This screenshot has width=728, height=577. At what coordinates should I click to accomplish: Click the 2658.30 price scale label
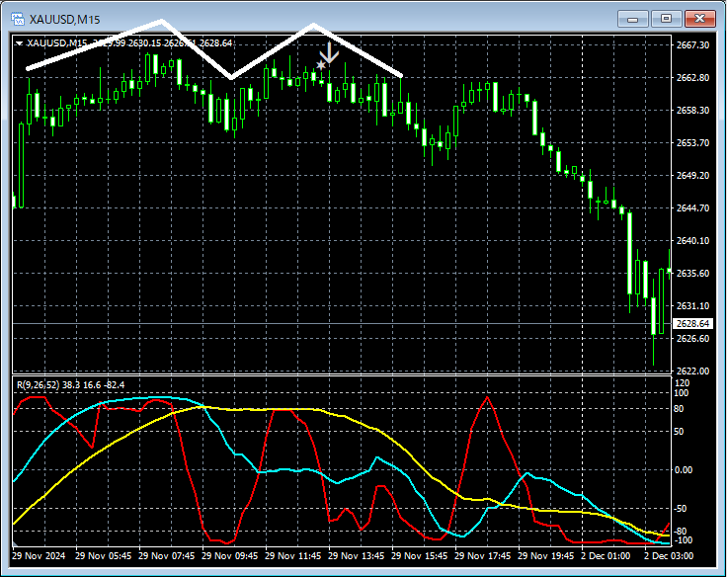pos(692,110)
